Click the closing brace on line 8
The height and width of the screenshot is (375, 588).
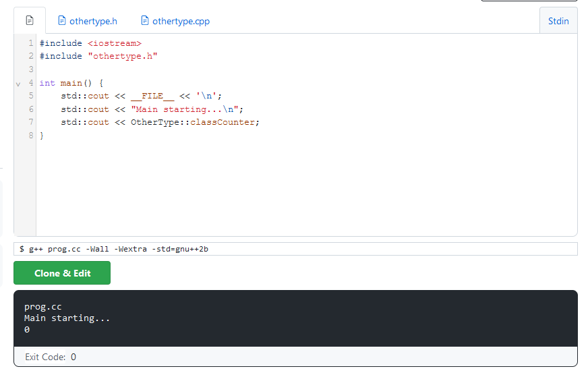click(42, 136)
